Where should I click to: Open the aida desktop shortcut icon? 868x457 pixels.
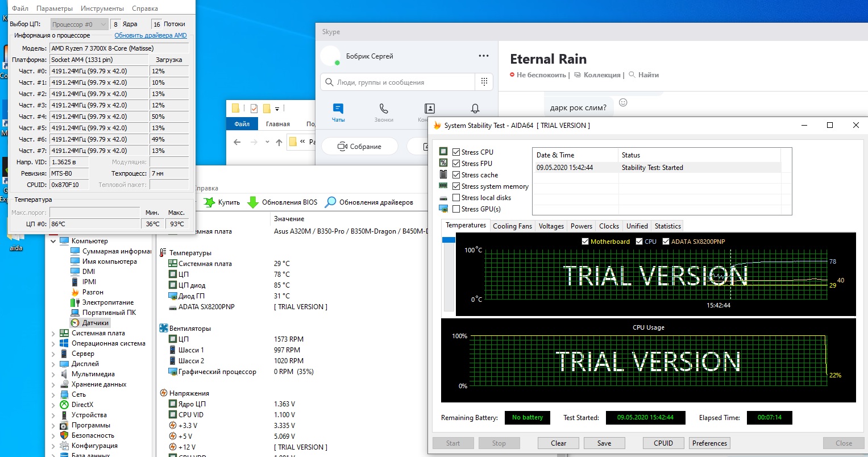[x=16, y=242]
